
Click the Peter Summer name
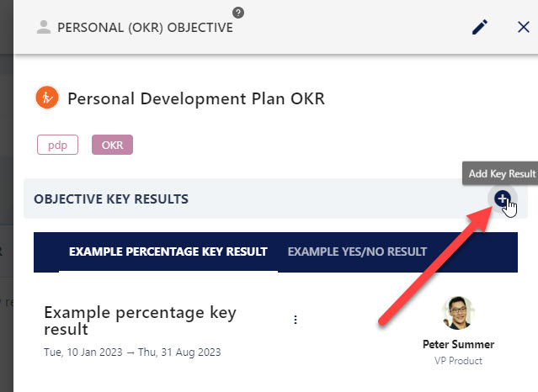point(458,344)
